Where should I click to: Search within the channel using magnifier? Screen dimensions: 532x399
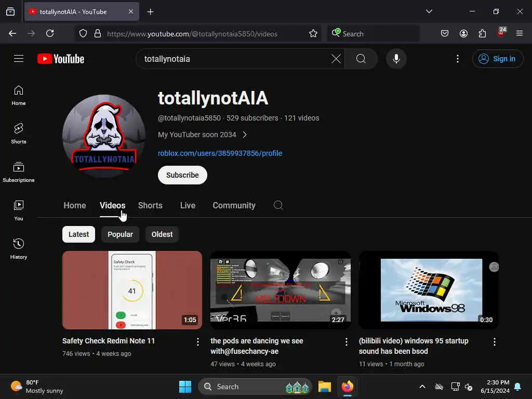pyautogui.click(x=278, y=205)
